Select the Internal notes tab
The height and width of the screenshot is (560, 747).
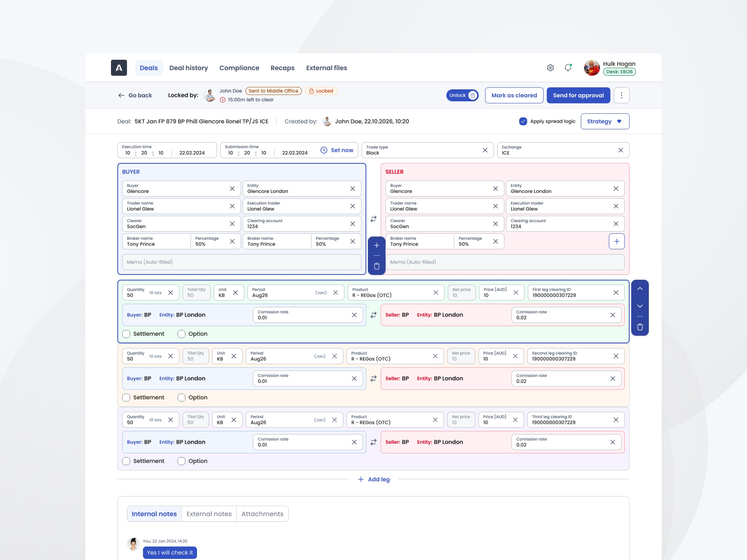coord(154,514)
